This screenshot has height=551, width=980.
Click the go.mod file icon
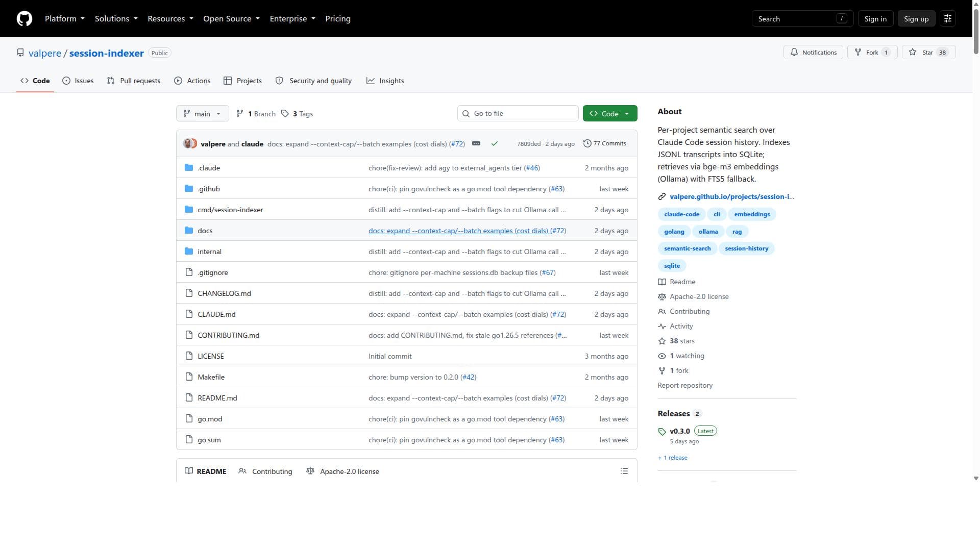[189, 419]
